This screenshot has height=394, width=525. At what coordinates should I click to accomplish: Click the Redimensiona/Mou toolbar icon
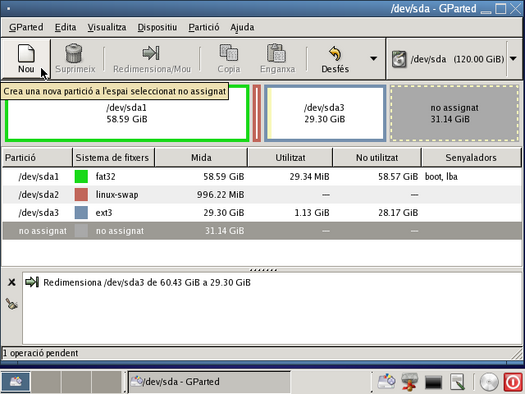(x=151, y=53)
